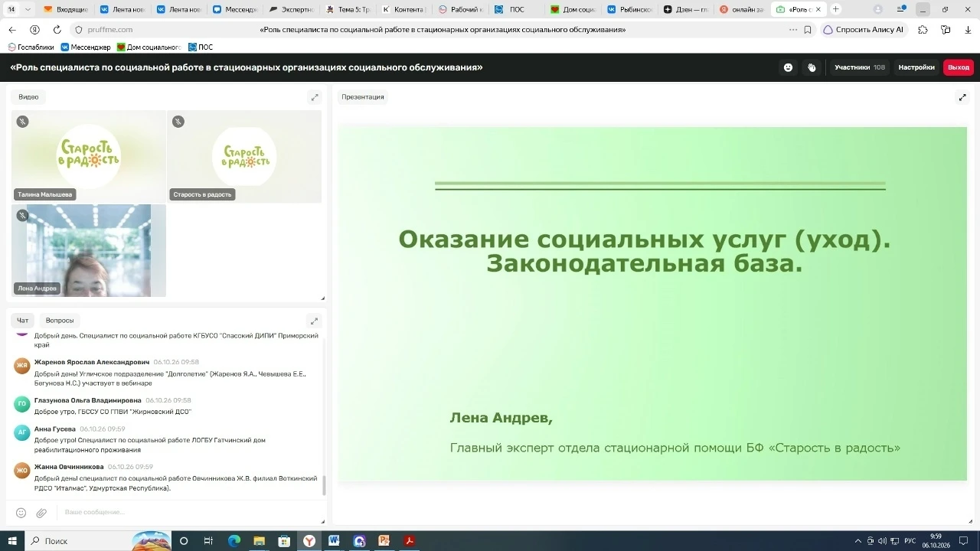Screen dimensions: 980x551
Task: Expand the Презентация panel to fullscreen
Action: coord(962,97)
